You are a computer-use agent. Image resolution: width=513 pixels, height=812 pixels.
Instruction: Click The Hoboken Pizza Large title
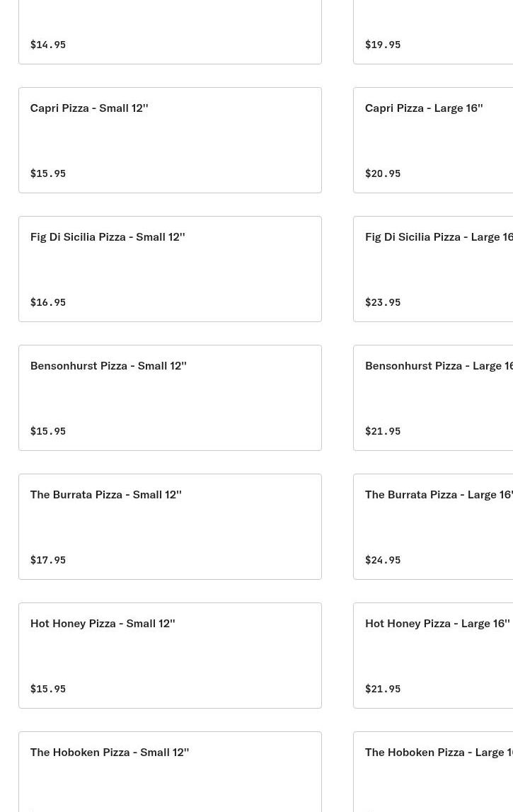pos(439,753)
